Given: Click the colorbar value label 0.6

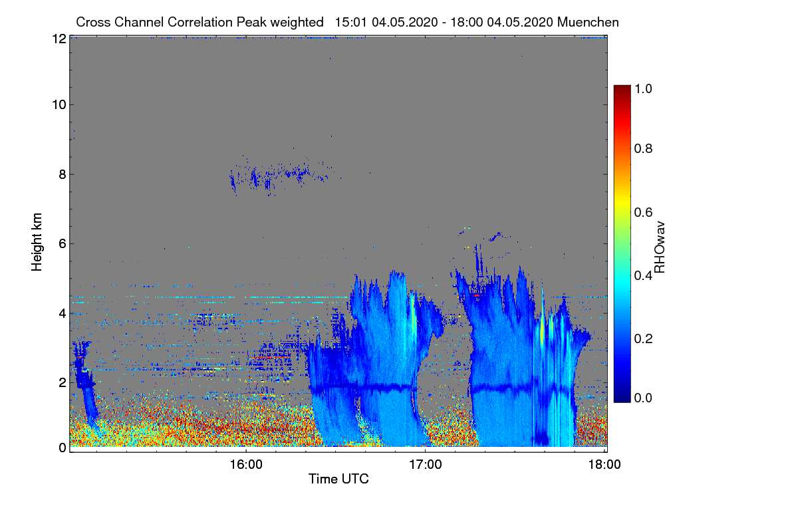Looking at the screenshot, I should pos(644,212).
